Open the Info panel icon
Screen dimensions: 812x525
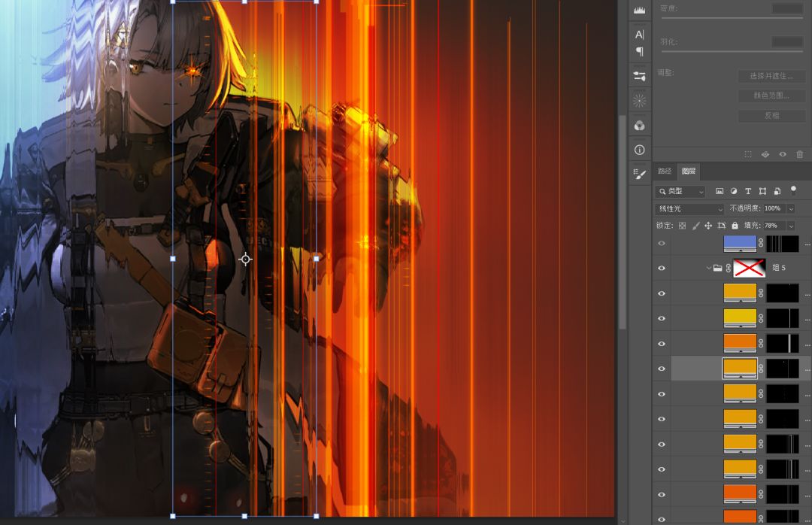coord(639,150)
